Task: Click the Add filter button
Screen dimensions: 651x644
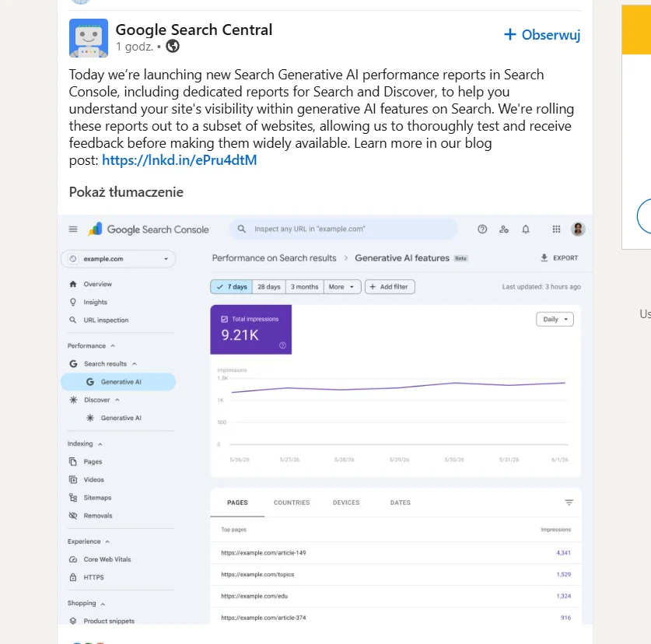Action: (x=390, y=286)
